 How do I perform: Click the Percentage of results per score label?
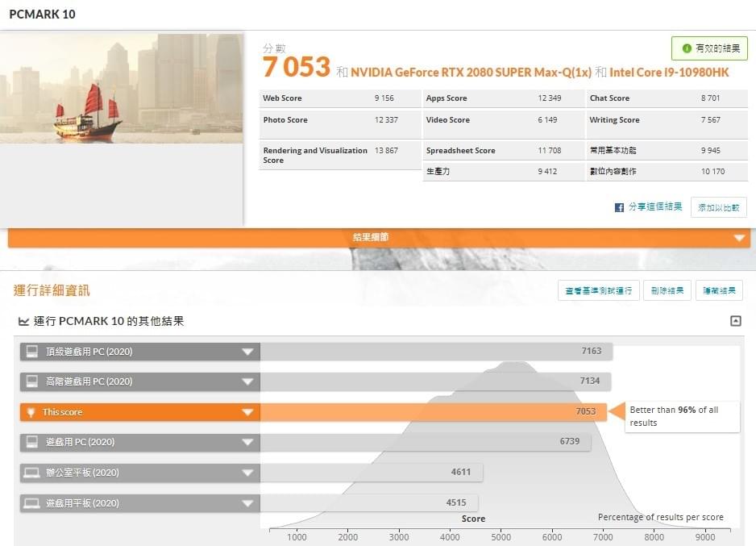coord(661,517)
